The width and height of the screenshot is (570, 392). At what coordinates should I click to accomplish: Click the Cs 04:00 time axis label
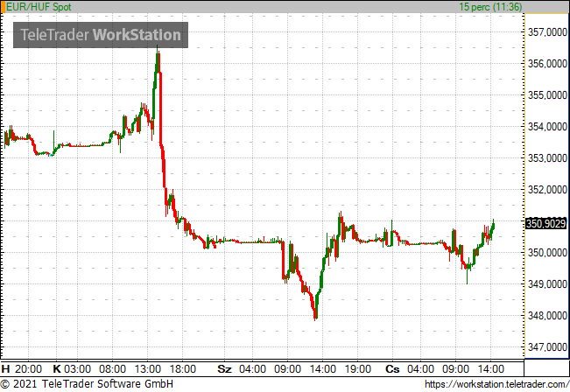click(x=410, y=369)
